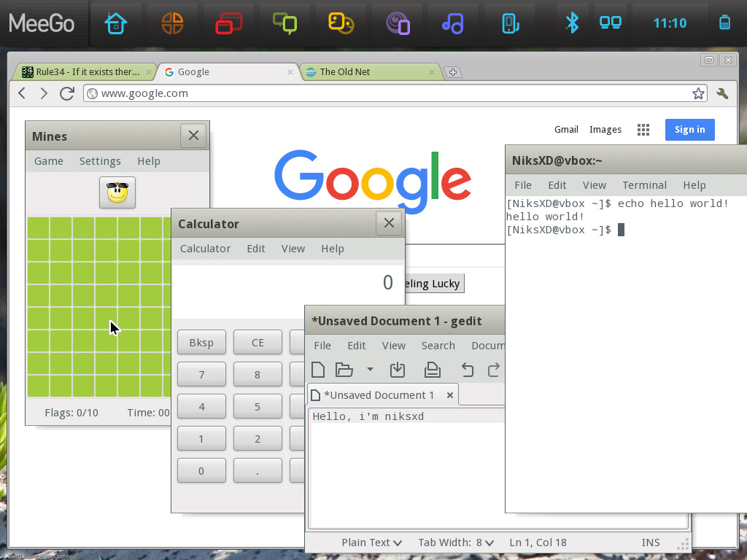Open a new browser tab
Viewport: 747px width, 560px height.
tap(452, 72)
